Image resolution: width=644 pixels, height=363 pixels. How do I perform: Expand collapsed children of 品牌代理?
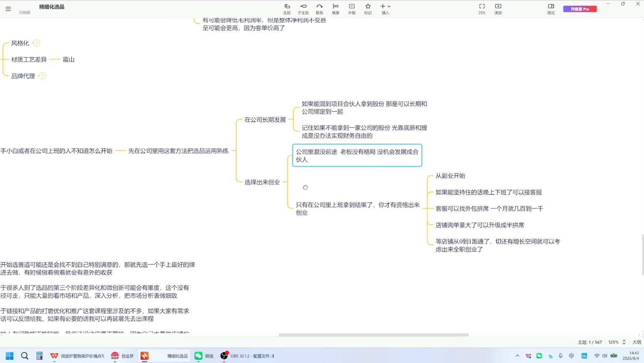[42, 76]
